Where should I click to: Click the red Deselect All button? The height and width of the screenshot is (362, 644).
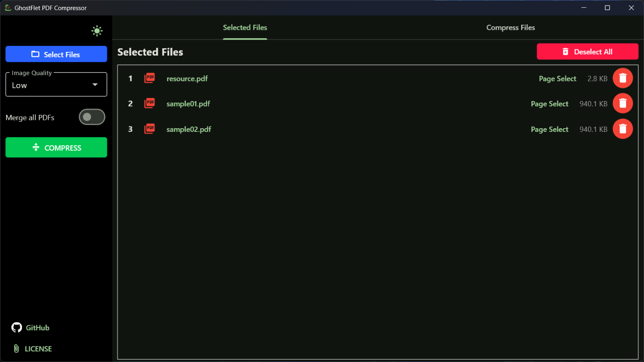(587, 52)
